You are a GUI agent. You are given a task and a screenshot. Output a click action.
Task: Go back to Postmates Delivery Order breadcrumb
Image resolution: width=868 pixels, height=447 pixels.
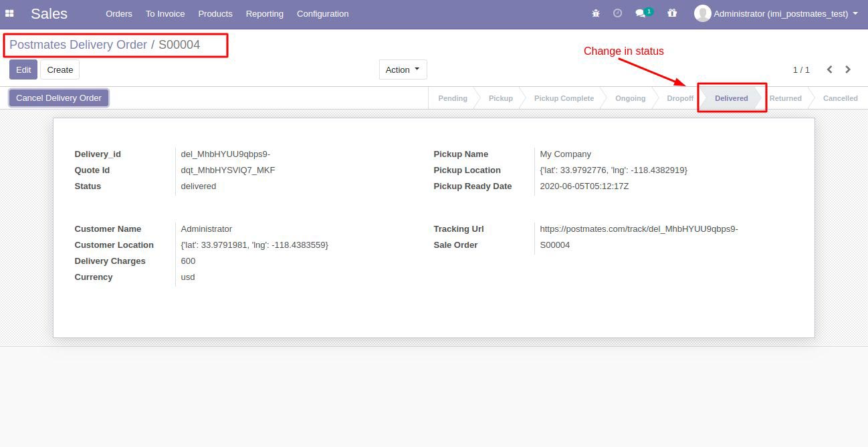pos(78,45)
